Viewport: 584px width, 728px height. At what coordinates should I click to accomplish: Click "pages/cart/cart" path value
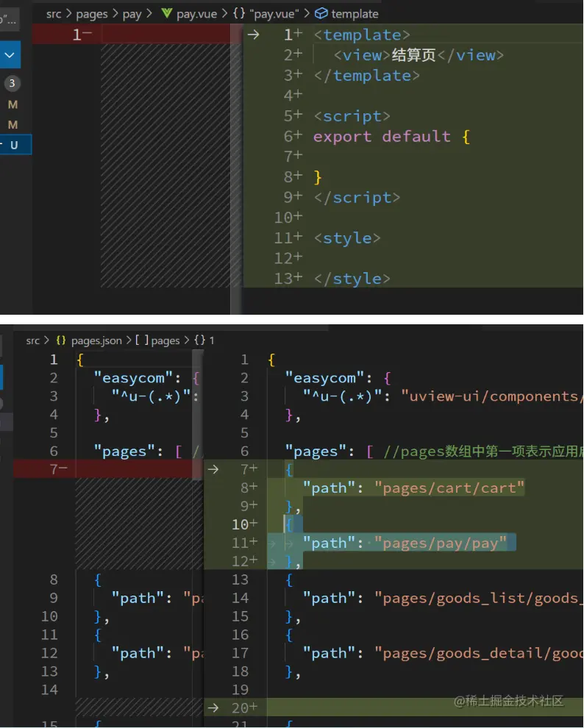(x=449, y=488)
